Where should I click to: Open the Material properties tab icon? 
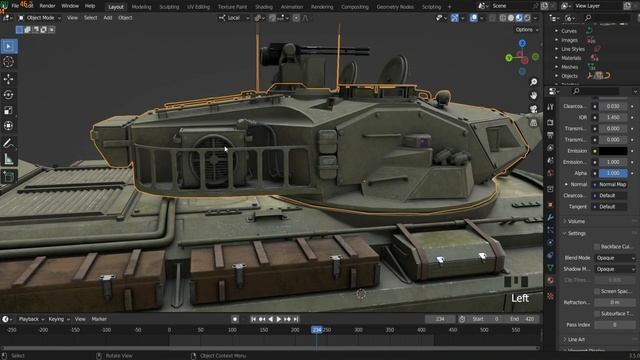point(550,280)
